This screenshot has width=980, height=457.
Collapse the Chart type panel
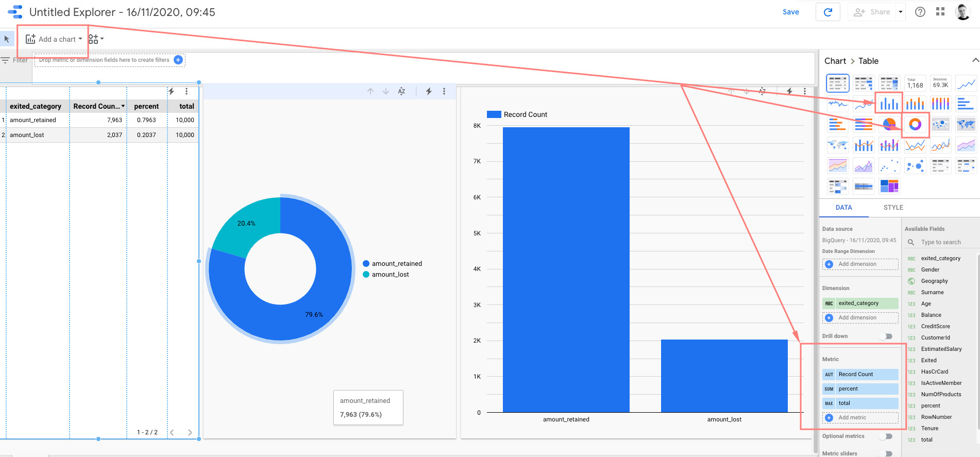(x=975, y=61)
